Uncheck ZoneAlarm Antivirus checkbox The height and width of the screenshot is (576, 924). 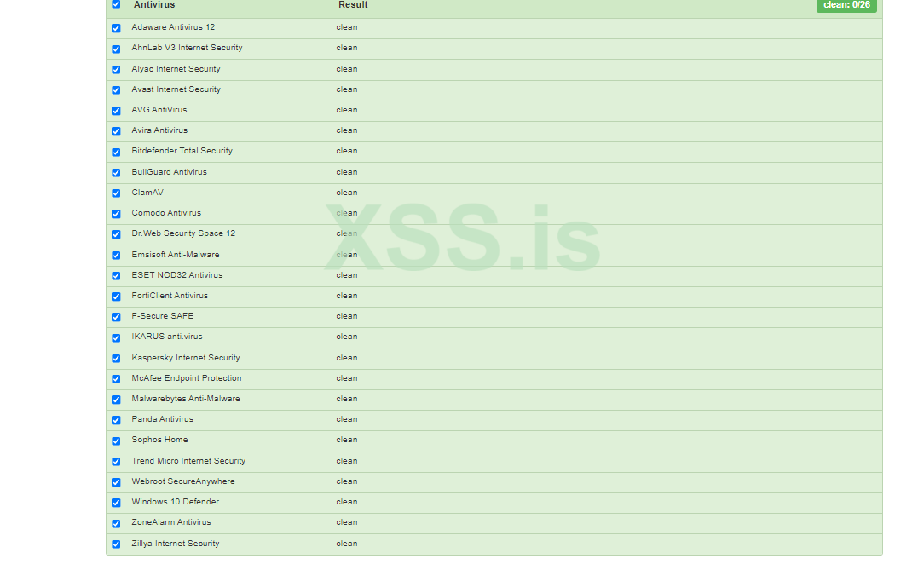click(116, 523)
